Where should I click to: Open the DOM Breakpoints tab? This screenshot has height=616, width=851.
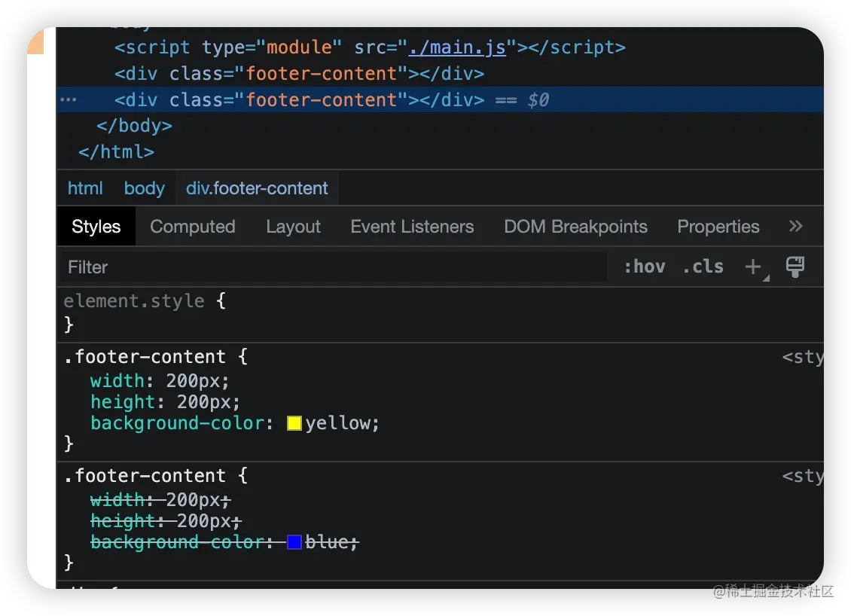(575, 227)
